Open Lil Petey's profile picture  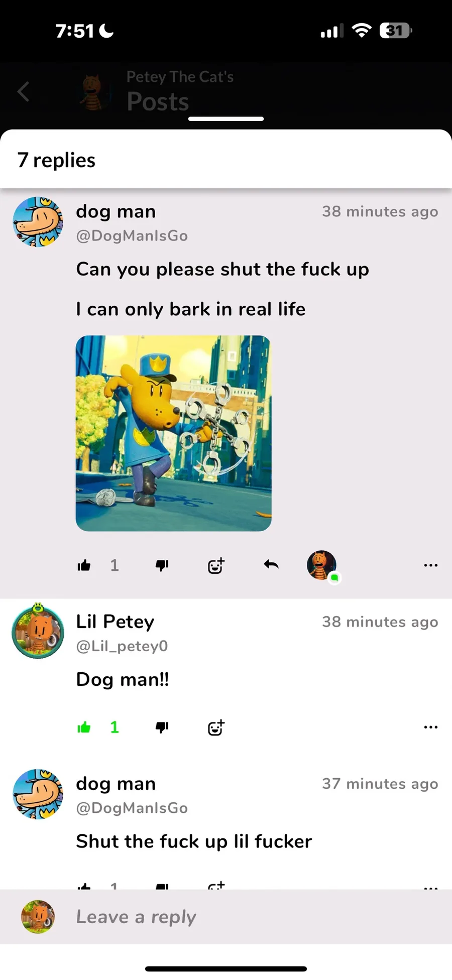38,632
